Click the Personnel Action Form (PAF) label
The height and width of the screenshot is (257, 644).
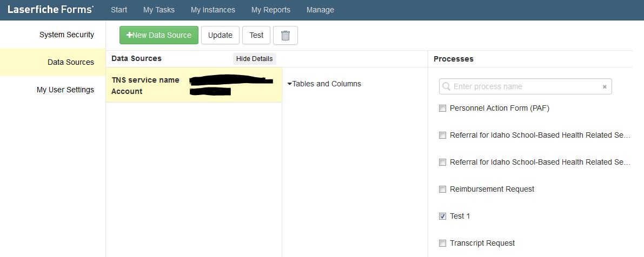pyautogui.click(x=500, y=108)
